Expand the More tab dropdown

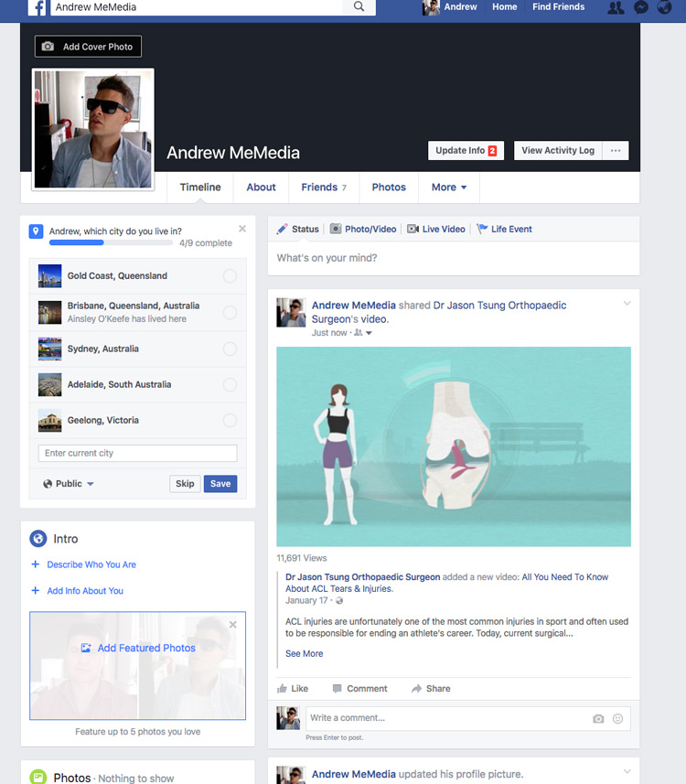point(448,187)
